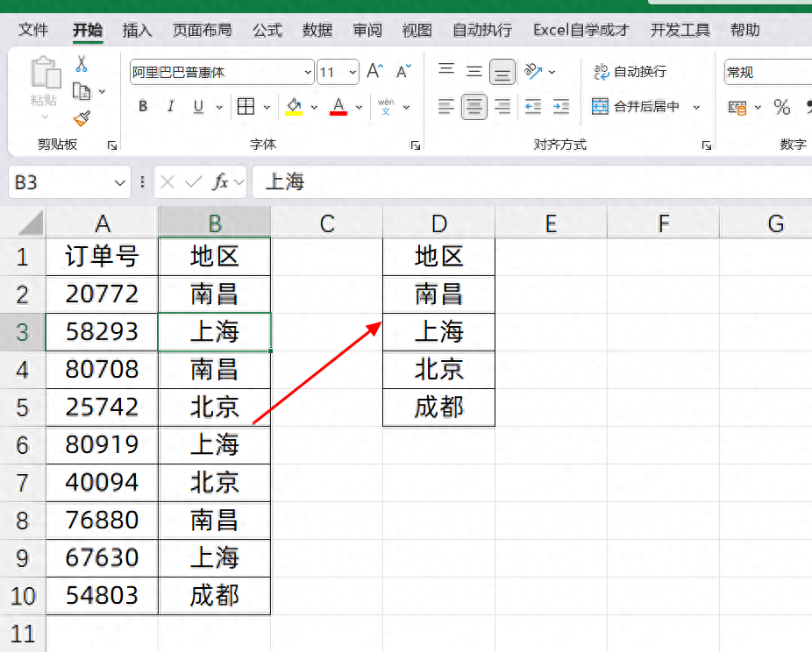The height and width of the screenshot is (652, 812).
Task: Open the 开发工具 tab
Action: [x=680, y=30]
